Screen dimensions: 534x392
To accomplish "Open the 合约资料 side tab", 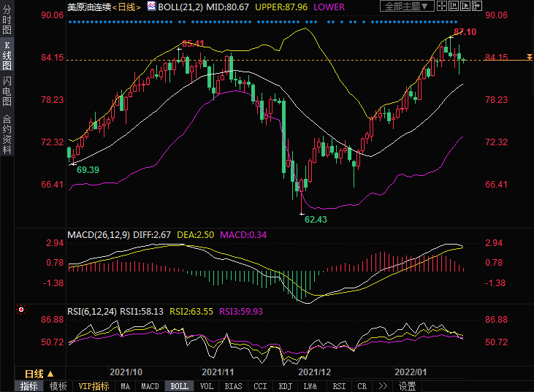I will tap(7, 134).
